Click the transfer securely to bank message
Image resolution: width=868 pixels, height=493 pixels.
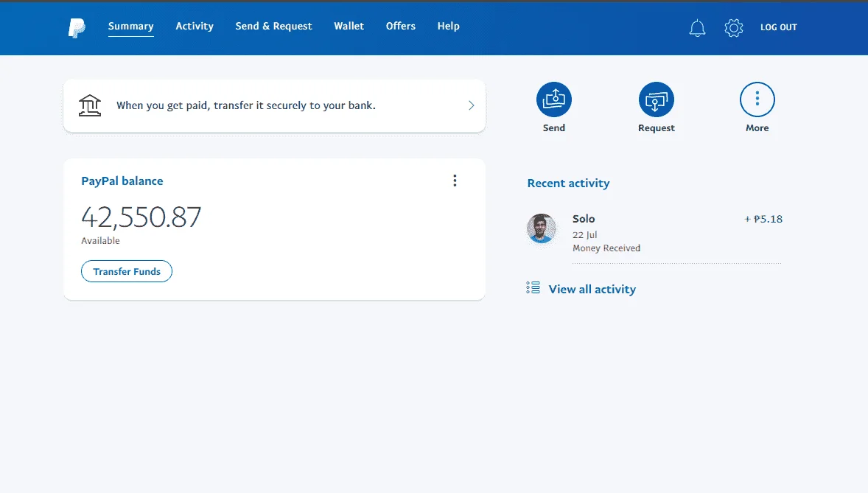coord(246,105)
